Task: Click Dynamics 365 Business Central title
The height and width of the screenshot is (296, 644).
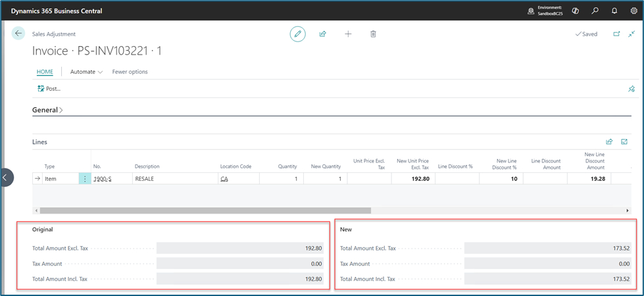Action: (x=57, y=11)
